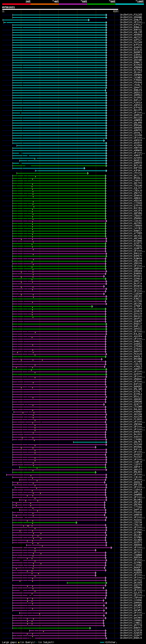Screen dimensions: 146x644
Task: Open hit UniRef100_Q944W6
Action: [x=131, y=17]
